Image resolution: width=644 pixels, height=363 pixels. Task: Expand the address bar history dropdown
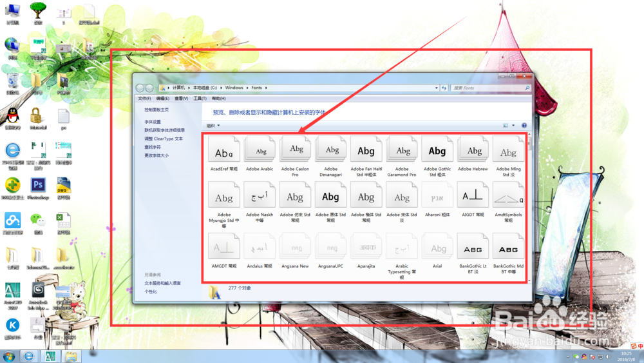click(436, 88)
